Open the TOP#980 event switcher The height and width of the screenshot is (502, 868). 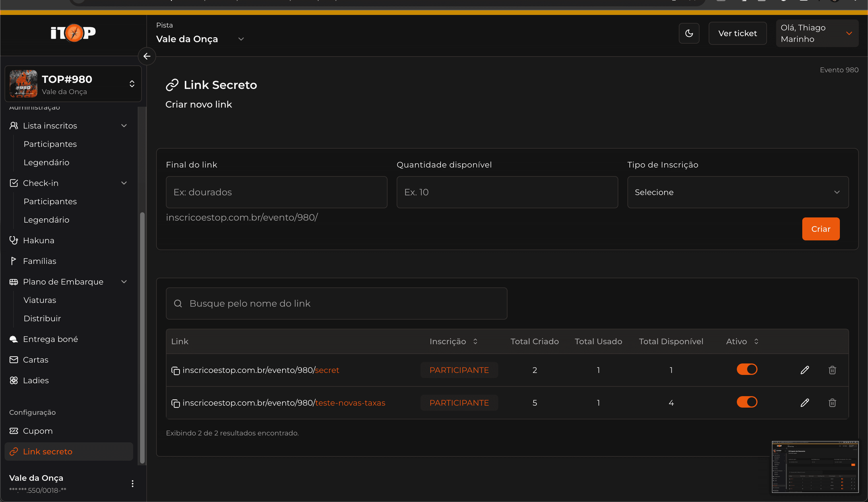coord(73,84)
